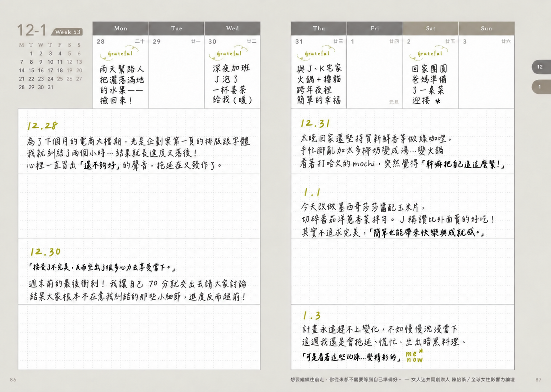Screen dimensions: 551x392
Task: Click the bold quote 「還不夠好」
Action: click(100, 165)
